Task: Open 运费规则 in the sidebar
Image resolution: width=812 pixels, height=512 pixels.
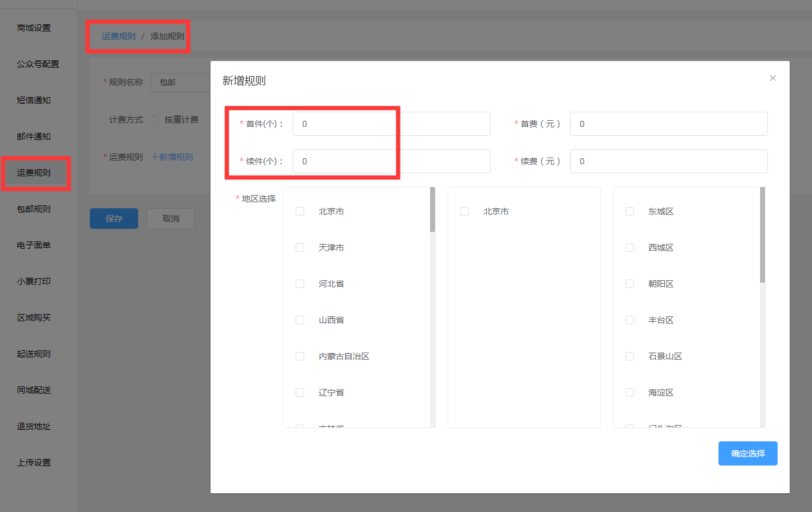Action: [34, 173]
